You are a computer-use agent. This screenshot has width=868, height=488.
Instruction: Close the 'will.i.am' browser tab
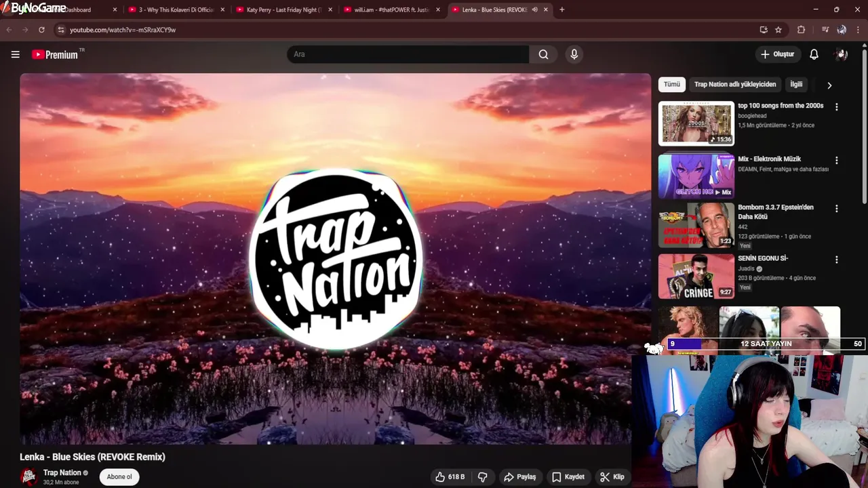438,9
